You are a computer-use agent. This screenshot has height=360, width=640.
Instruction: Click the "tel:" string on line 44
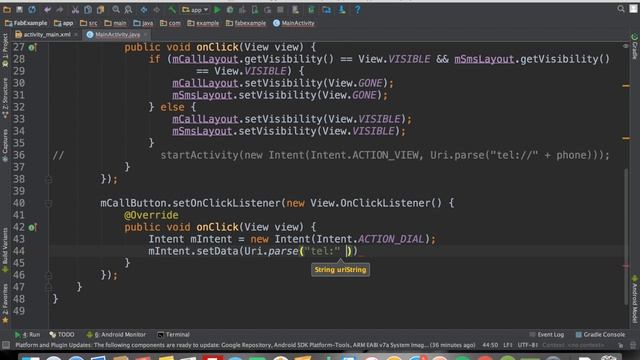pyautogui.click(x=322, y=251)
